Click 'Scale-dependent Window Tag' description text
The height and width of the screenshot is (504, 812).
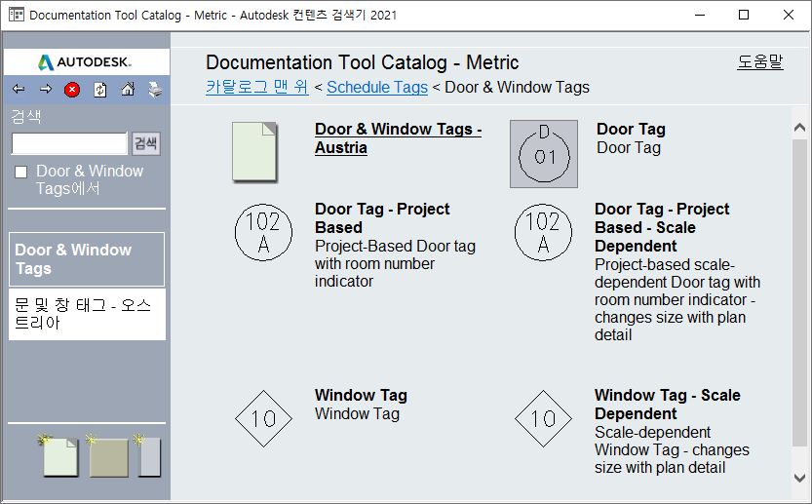[672, 449]
